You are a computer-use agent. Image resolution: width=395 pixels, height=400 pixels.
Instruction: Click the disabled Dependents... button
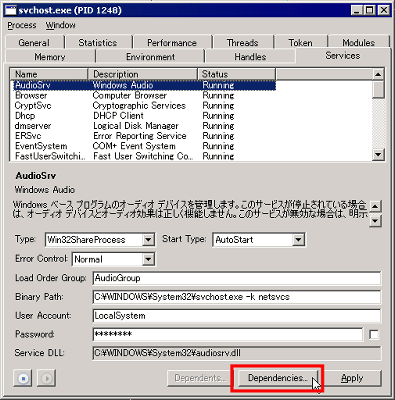(x=201, y=378)
